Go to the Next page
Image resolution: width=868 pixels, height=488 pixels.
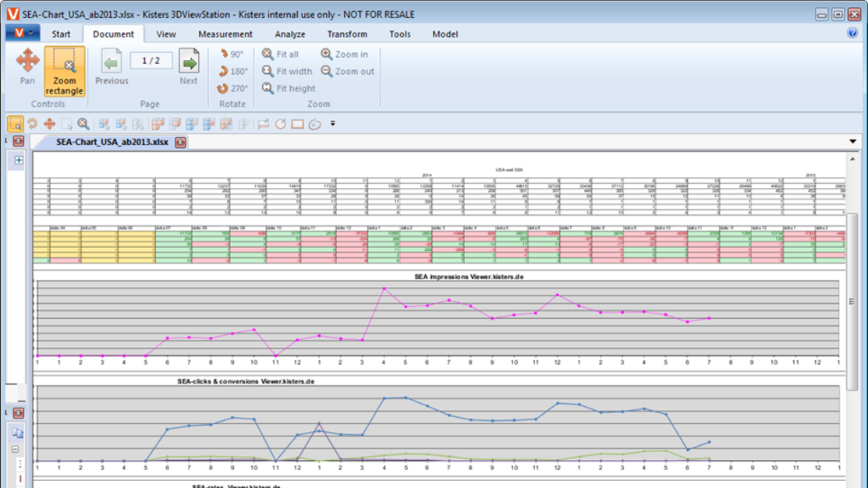(x=189, y=67)
